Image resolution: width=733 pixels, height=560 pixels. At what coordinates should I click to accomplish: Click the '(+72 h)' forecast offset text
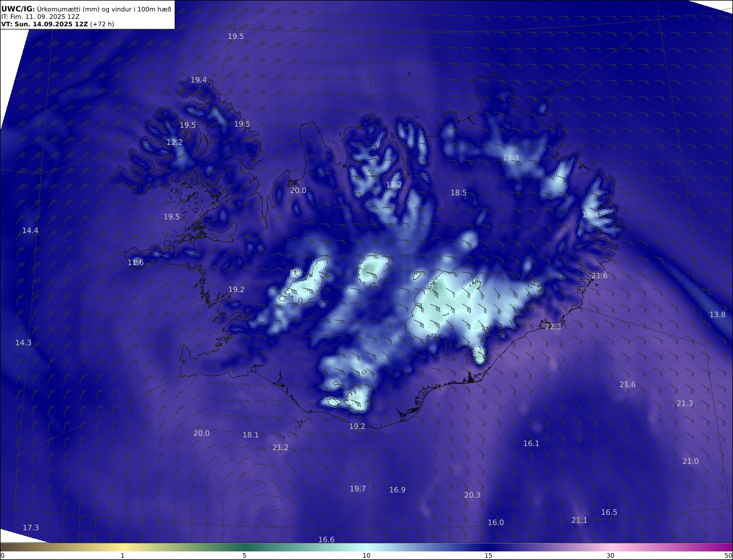(102, 24)
